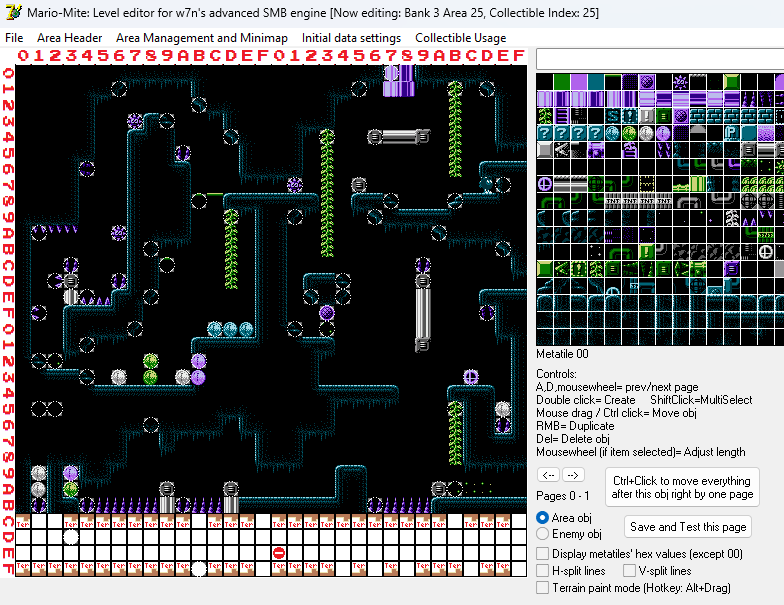Select the Area obj radio button
Screen dimensions: 784x605
tap(542, 518)
